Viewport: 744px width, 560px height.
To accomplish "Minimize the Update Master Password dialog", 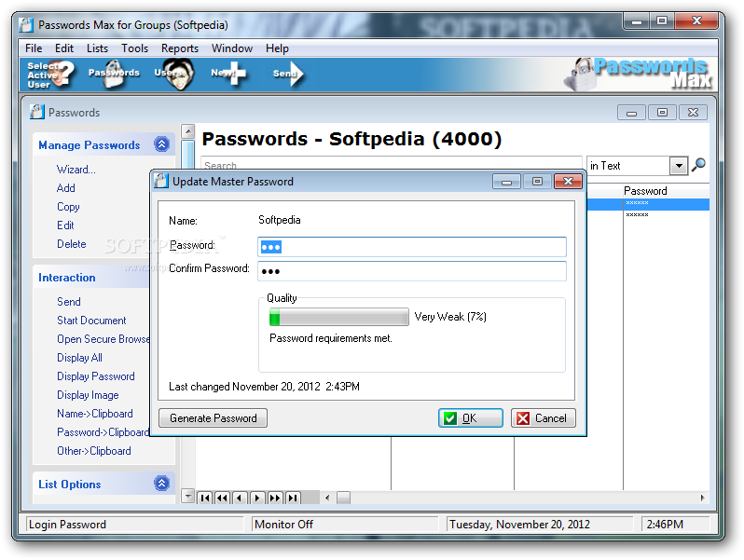I will (x=507, y=181).
